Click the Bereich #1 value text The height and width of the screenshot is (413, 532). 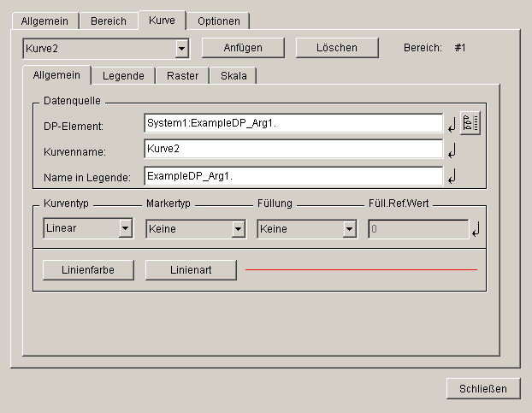[460, 48]
